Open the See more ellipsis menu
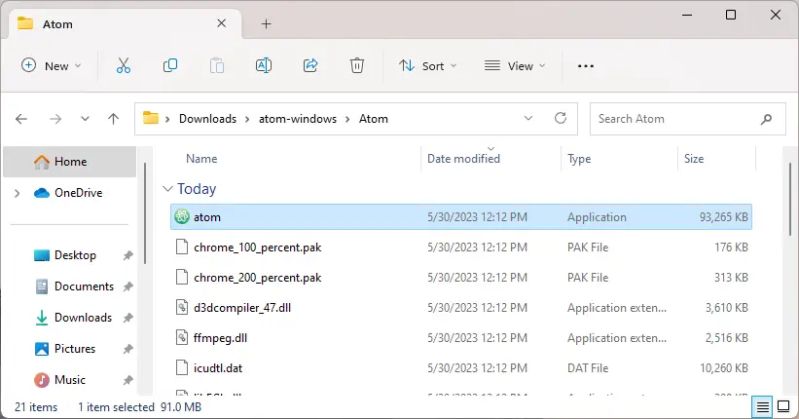799x419 pixels. tap(585, 66)
